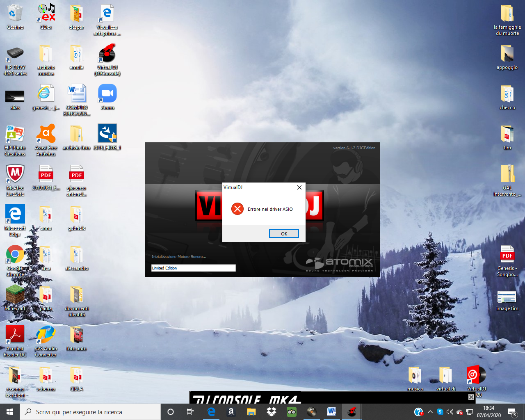Open the alessandro folder
The height and width of the screenshot is (420, 525).
pos(77,258)
